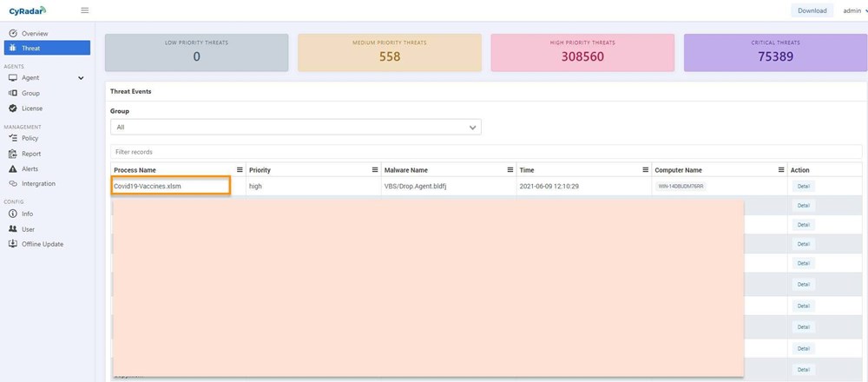The image size is (868, 382).
Task: Open the admin account dropdown
Action: click(854, 10)
